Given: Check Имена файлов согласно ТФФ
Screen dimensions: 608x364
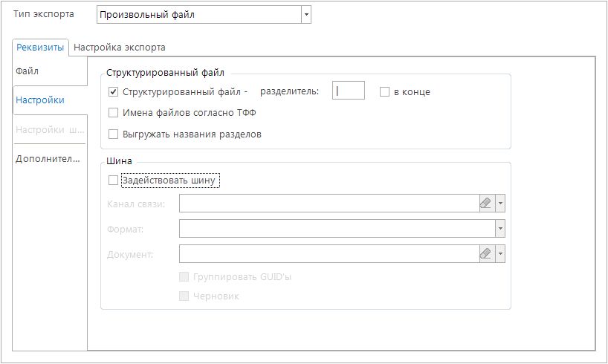Looking at the screenshot, I should pos(114,113).
